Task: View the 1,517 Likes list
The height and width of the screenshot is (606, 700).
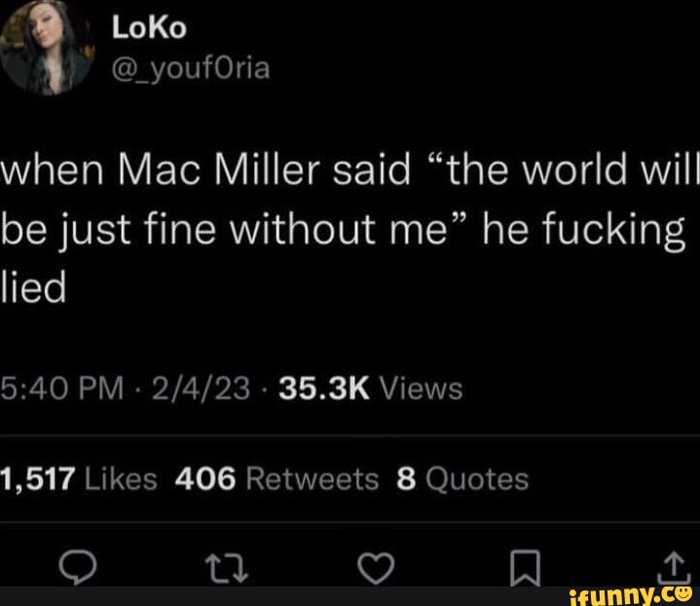Action: click(79, 478)
